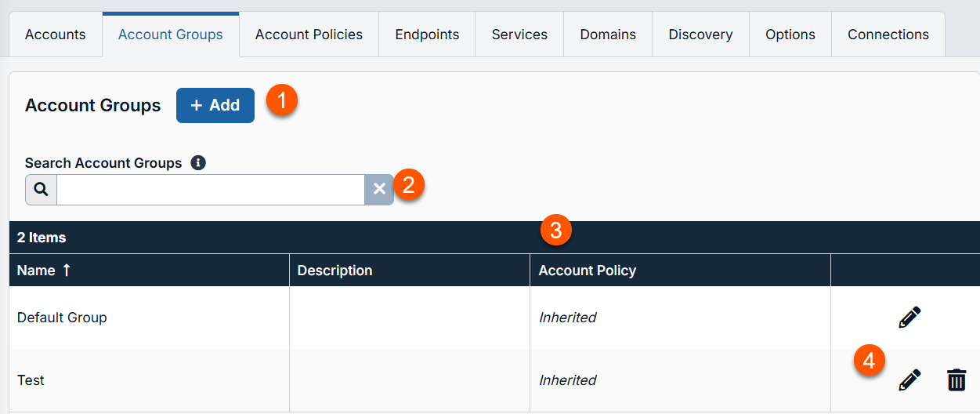Go to the Endpoints tab
Screen dimensions: 980x414
coord(427,34)
